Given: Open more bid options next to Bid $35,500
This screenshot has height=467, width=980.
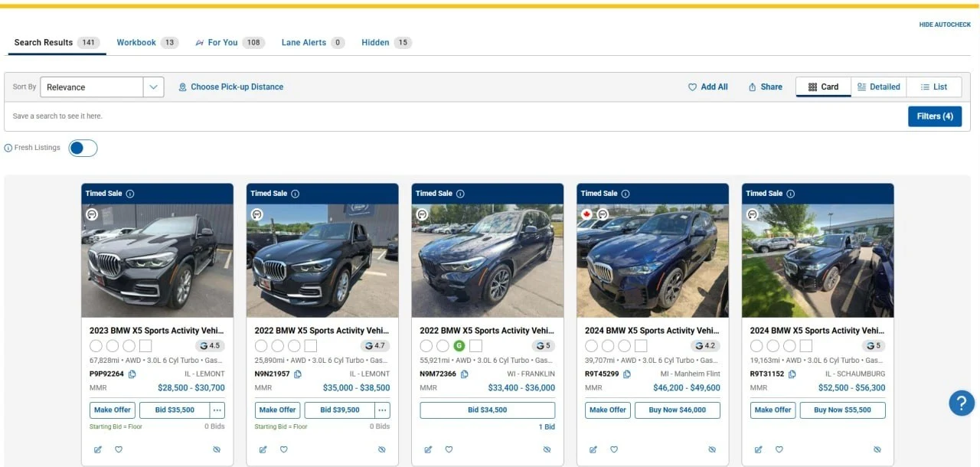Looking at the screenshot, I should (x=217, y=410).
